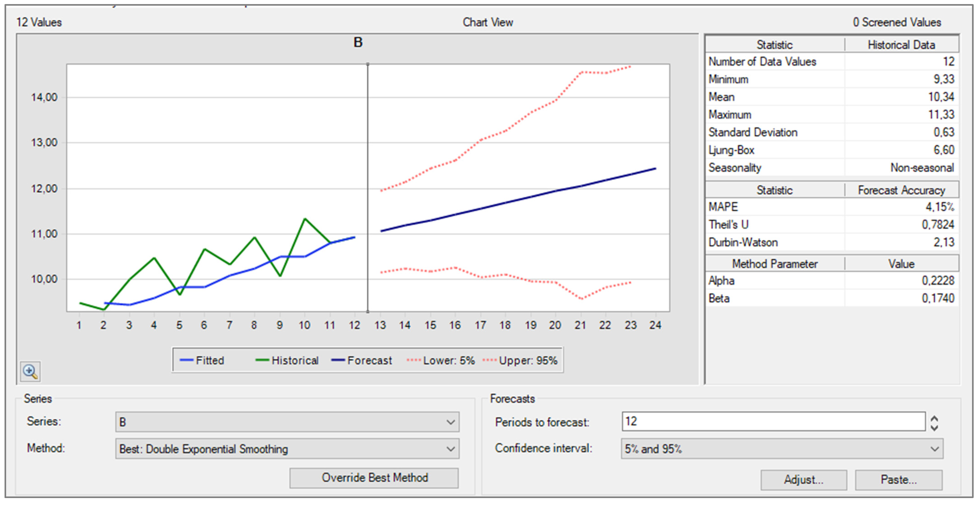Decrease periods to forecast with the down arrow

[934, 428]
